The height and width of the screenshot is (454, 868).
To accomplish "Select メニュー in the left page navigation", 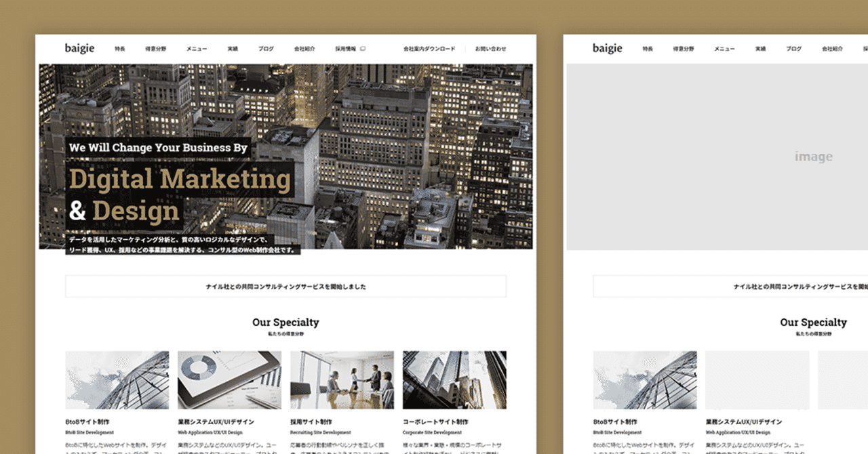I will click(x=197, y=49).
